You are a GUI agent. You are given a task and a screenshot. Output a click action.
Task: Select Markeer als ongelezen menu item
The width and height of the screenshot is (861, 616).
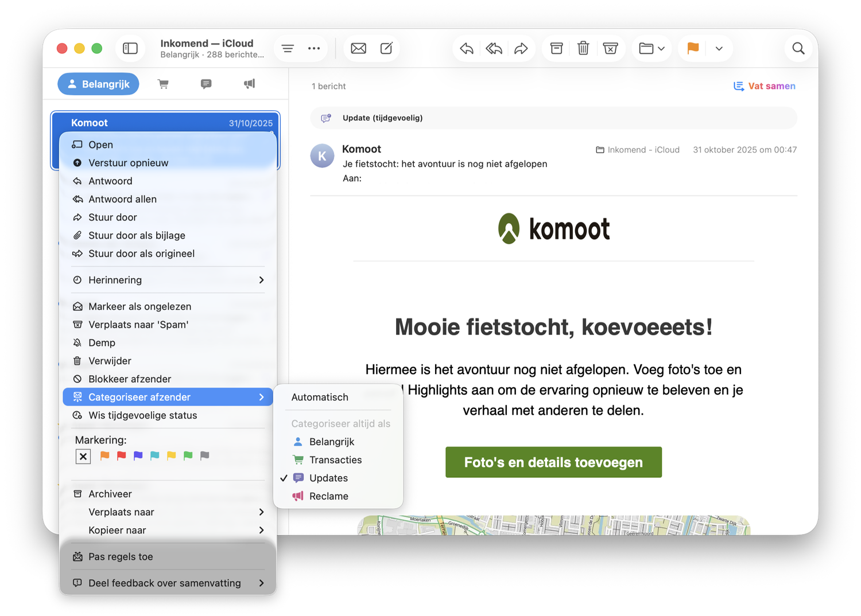click(x=139, y=306)
